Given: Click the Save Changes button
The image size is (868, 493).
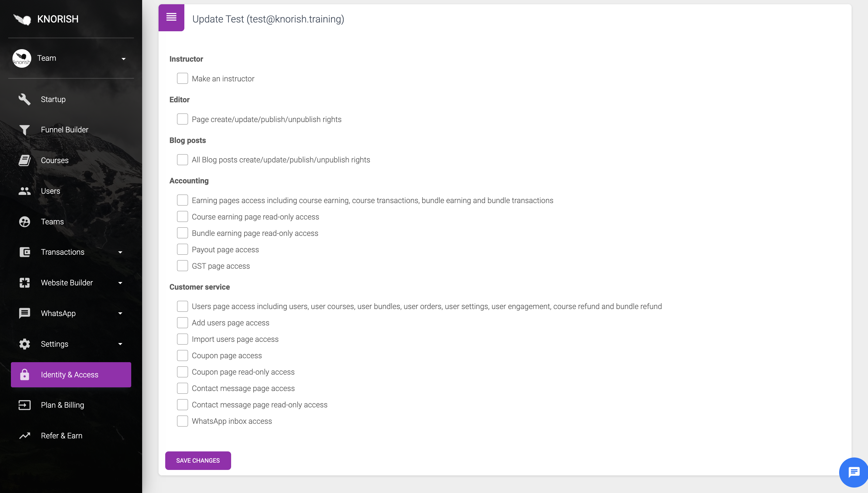Looking at the screenshot, I should point(198,461).
